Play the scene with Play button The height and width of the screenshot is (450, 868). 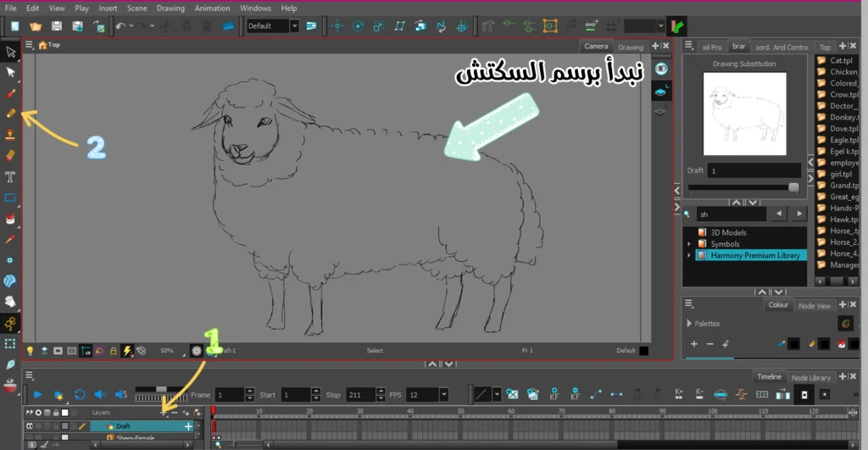[37, 395]
